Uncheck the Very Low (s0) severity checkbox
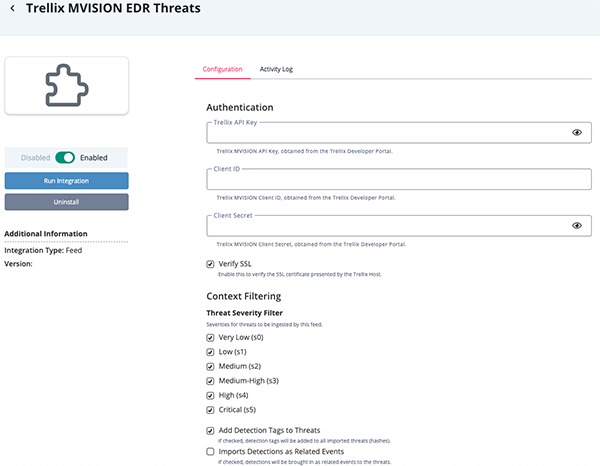This screenshot has width=600, height=466. coord(210,337)
